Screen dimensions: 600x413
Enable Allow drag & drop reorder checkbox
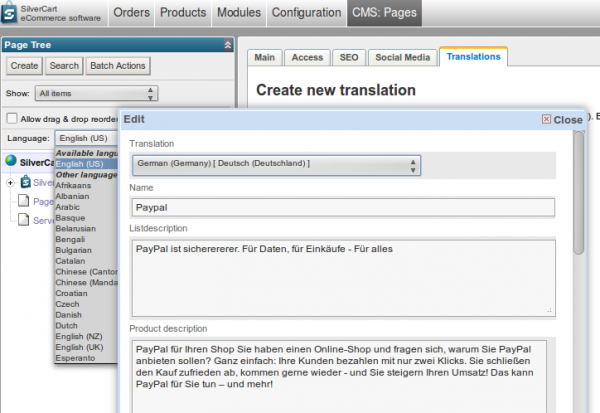[12, 118]
